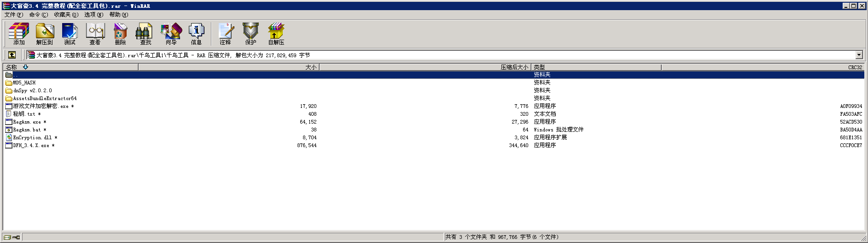Launch the Wizard (向导) tool
This screenshot has width=868, height=243.
pyautogui.click(x=171, y=34)
